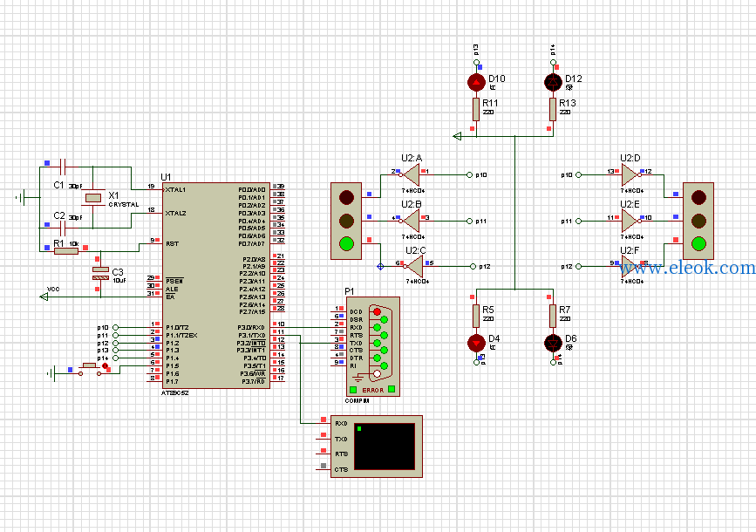Click the crystal oscillator X1 component
This screenshot has width=756, height=532.
pyautogui.click(x=93, y=197)
